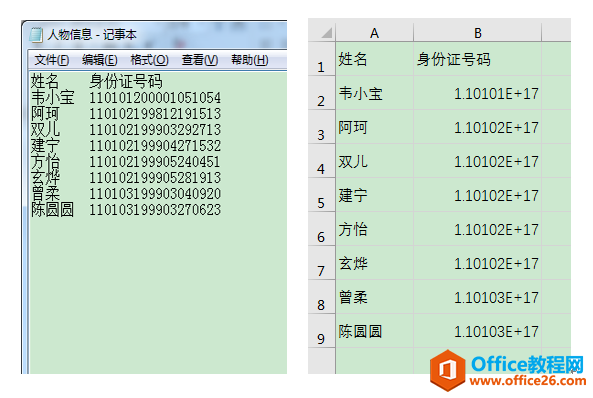Click 曾柔 name in Notepad
Image resolution: width=593 pixels, height=398 pixels.
[45, 194]
